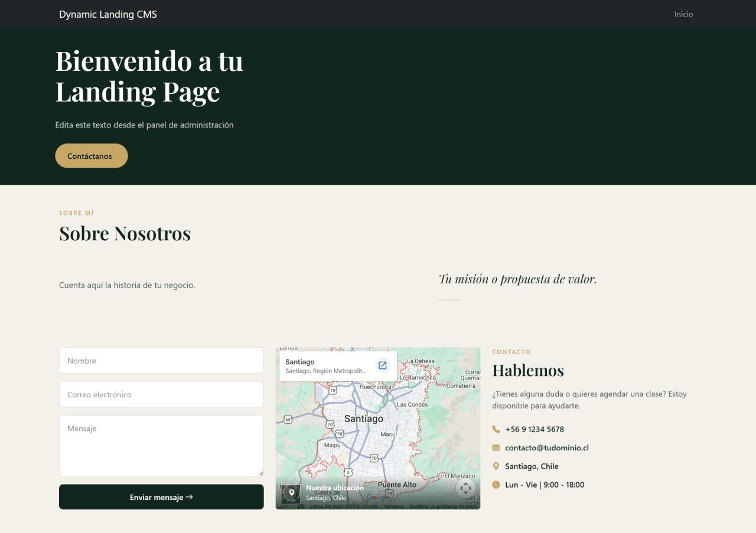Click the Hablemos heading
This screenshot has height=533, width=756.
[x=528, y=370]
